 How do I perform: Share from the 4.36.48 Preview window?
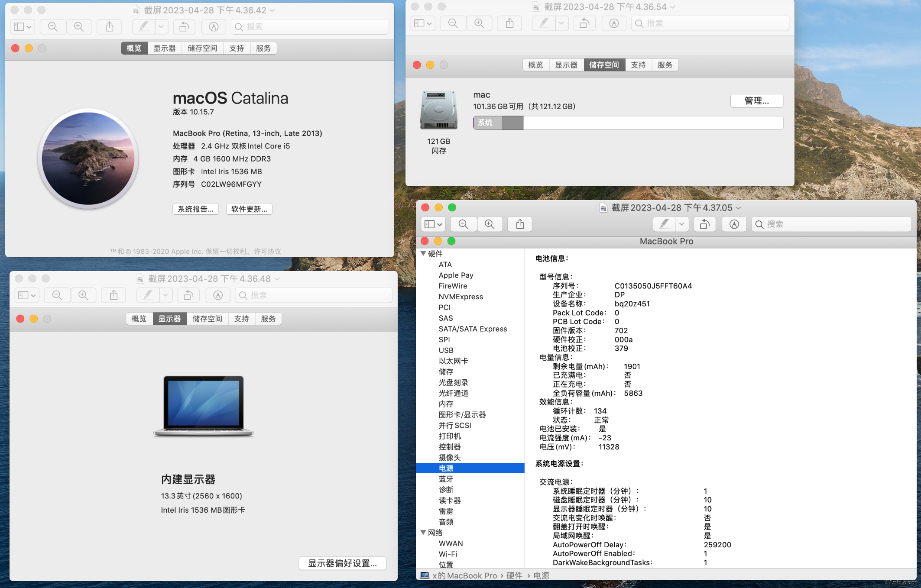tap(114, 295)
